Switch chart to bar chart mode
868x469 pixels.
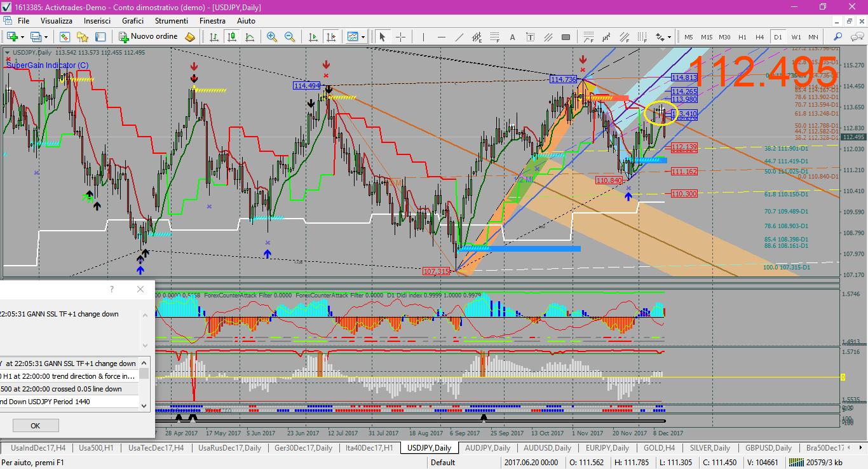(x=214, y=37)
